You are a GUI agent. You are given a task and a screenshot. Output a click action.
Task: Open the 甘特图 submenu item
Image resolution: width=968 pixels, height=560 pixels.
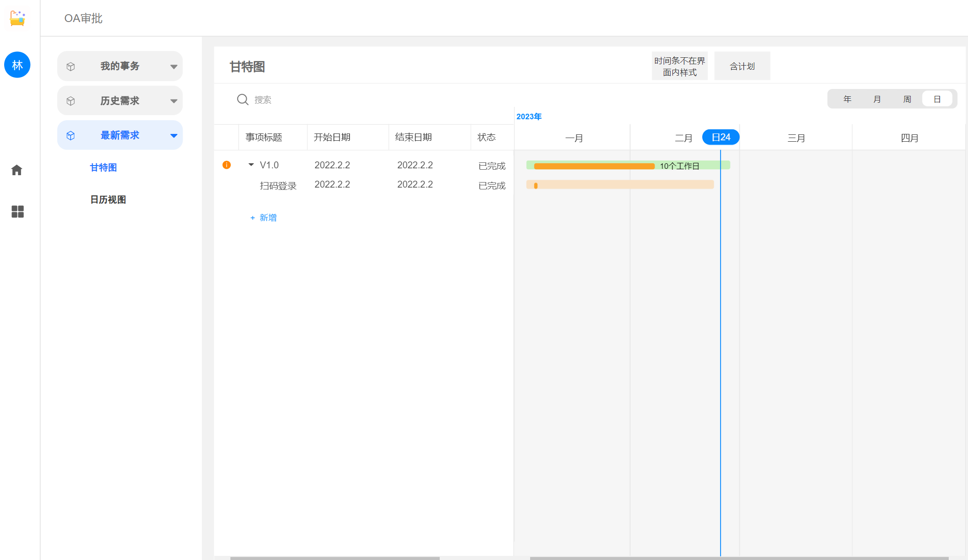pyautogui.click(x=103, y=167)
